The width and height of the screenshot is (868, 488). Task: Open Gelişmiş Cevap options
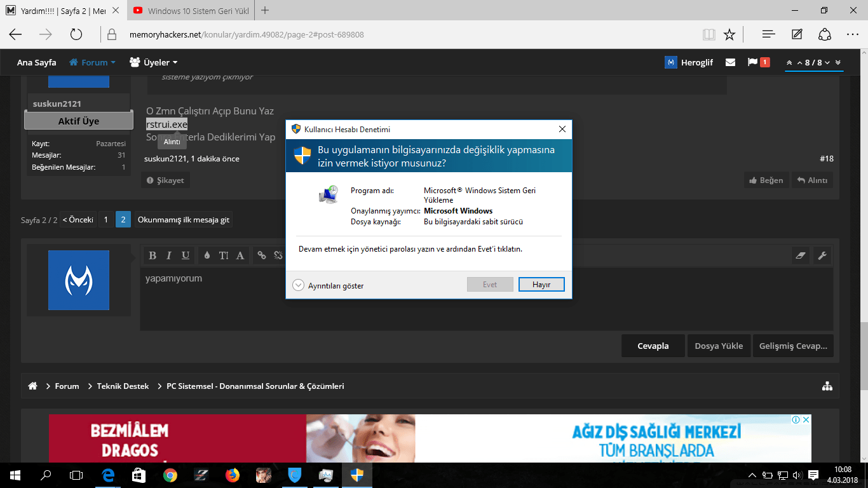(793, 346)
